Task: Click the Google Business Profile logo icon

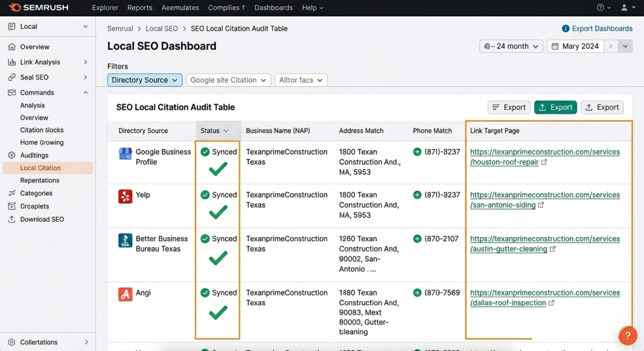Action: pyautogui.click(x=126, y=154)
